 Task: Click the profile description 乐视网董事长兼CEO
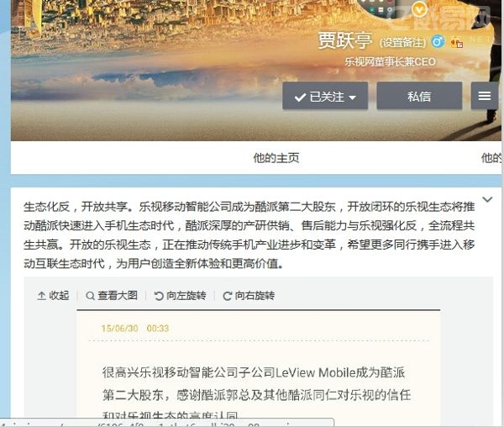(x=391, y=61)
